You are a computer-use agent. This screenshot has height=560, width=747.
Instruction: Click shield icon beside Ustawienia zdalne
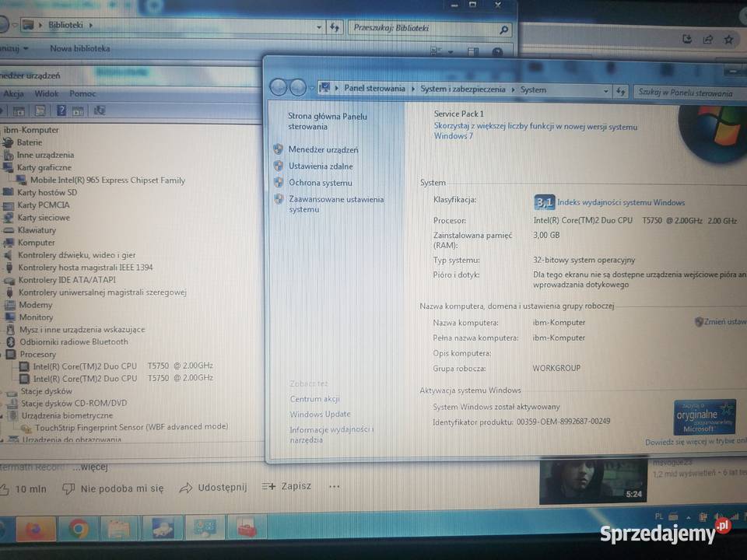pyautogui.click(x=279, y=166)
